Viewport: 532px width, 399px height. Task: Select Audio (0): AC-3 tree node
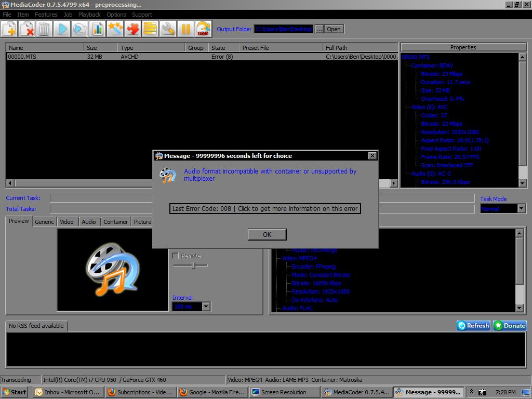pyautogui.click(x=431, y=174)
